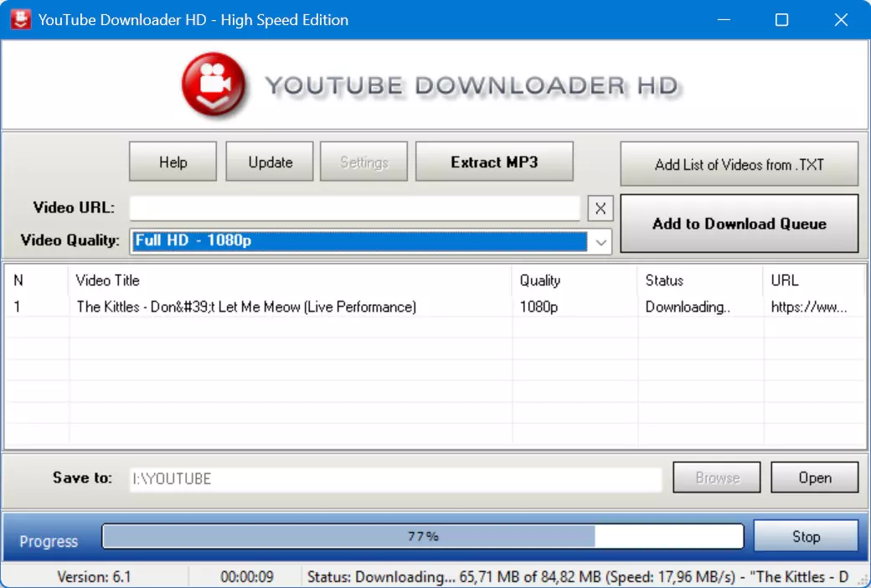Click the https://ww... URL cell
Viewport: 871px width, 588px height.
[x=809, y=307]
